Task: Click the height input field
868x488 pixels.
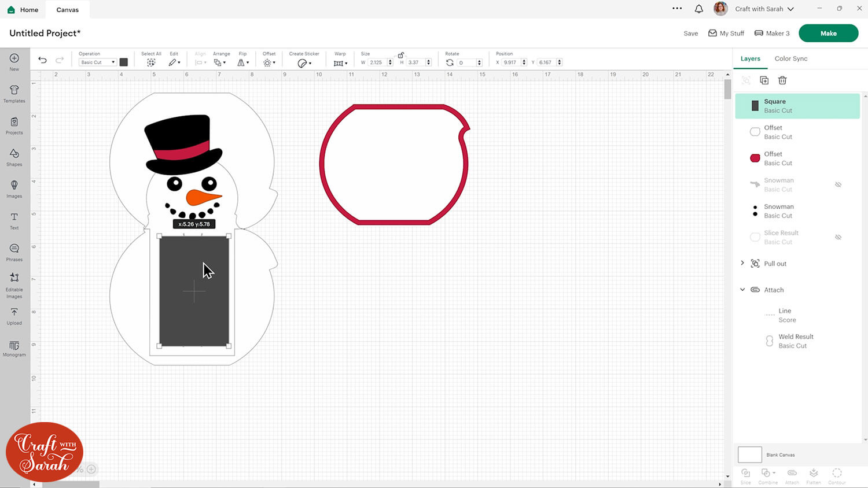Action: (416, 62)
